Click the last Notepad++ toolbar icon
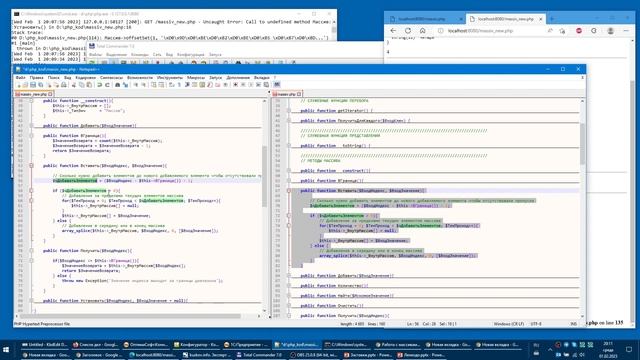640x360 pixels. pyautogui.click(x=277, y=84)
